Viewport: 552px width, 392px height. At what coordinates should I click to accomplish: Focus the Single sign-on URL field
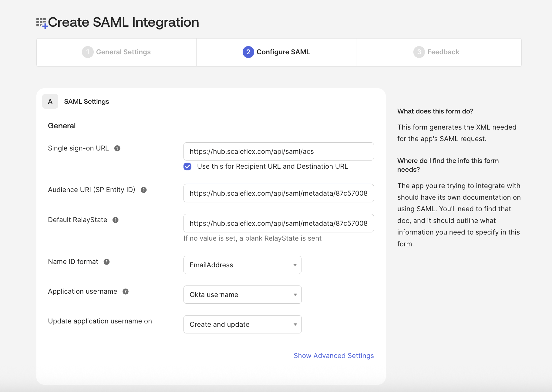278,151
